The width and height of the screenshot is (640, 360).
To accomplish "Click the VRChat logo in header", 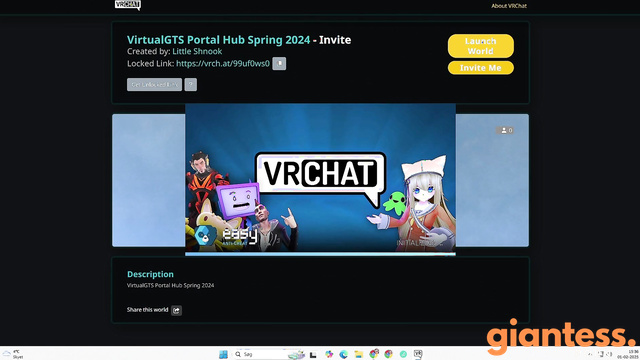I will (128, 4).
